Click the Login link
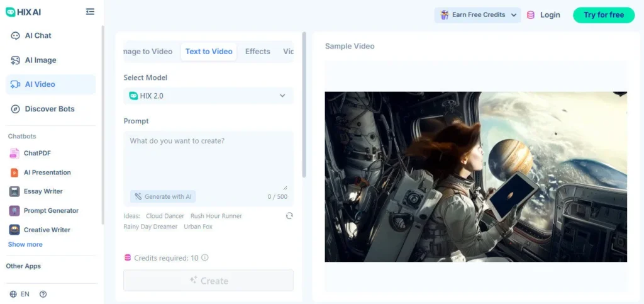The image size is (644, 304). coord(550,14)
